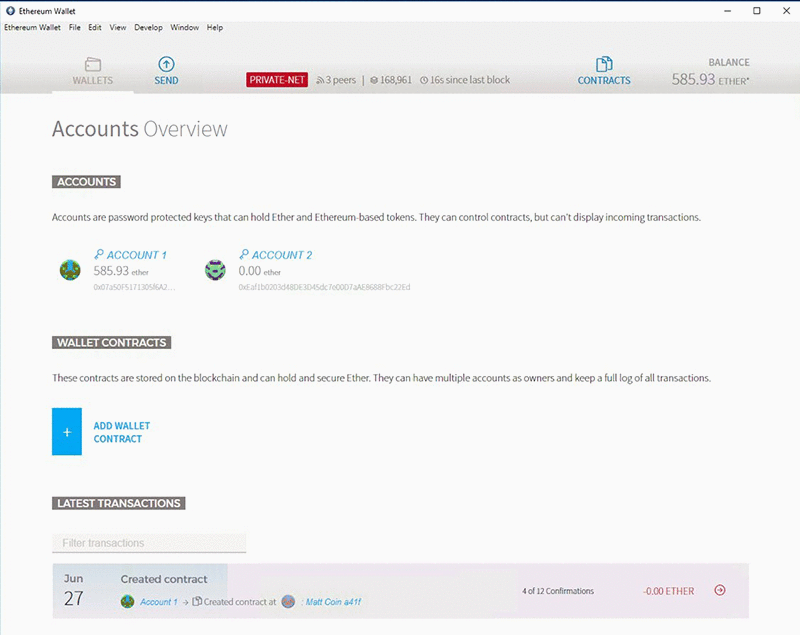
Task: Click the peers signal icon
Action: coord(320,80)
